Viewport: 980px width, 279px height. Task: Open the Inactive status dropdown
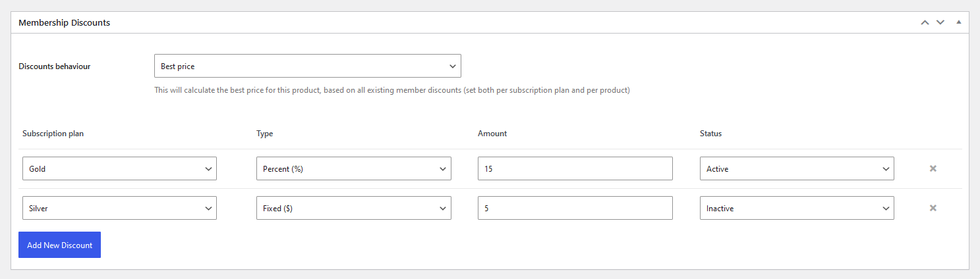[x=797, y=208]
